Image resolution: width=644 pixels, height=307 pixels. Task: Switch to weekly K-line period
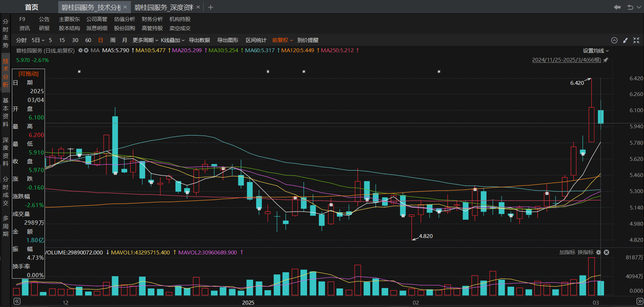tap(113, 40)
